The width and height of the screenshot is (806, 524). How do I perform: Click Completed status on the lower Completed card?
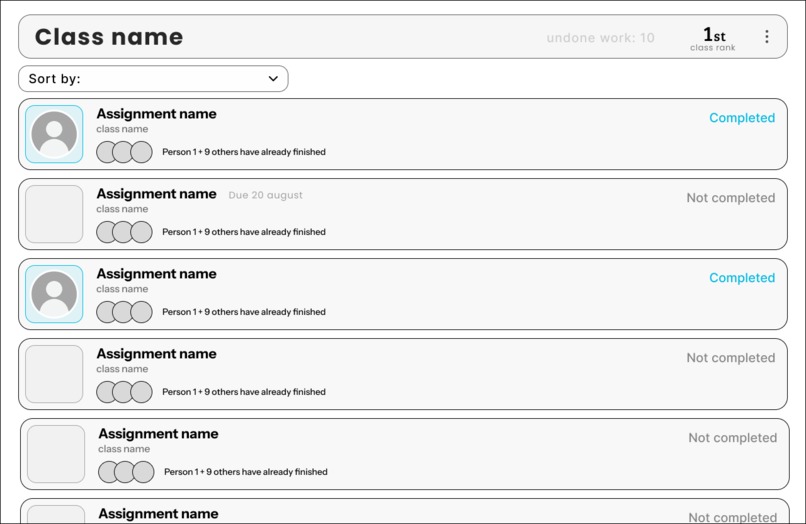tap(742, 278)
